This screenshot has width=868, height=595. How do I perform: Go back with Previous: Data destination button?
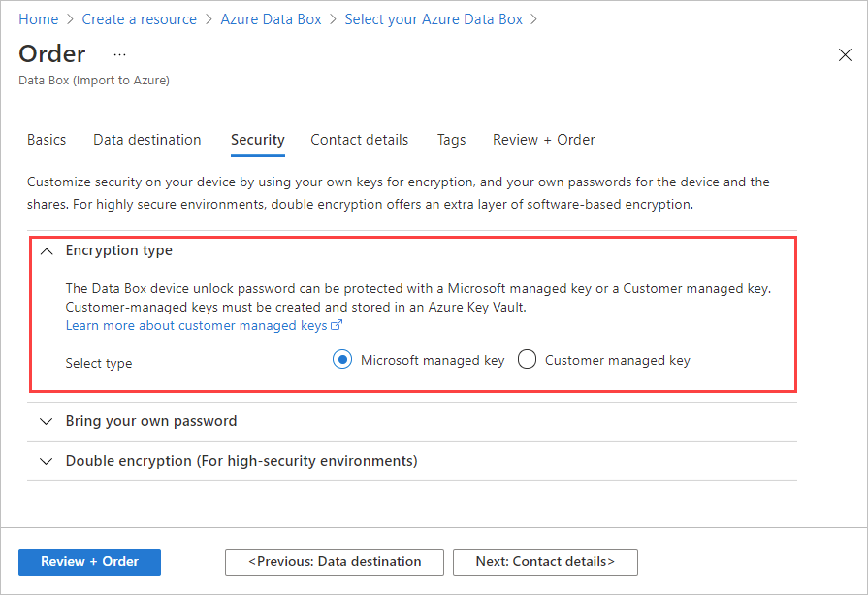point(334,562)
